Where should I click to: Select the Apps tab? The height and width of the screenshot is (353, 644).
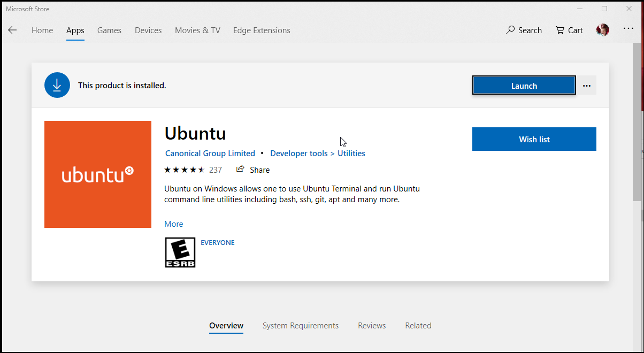click(x=75, y=30)
